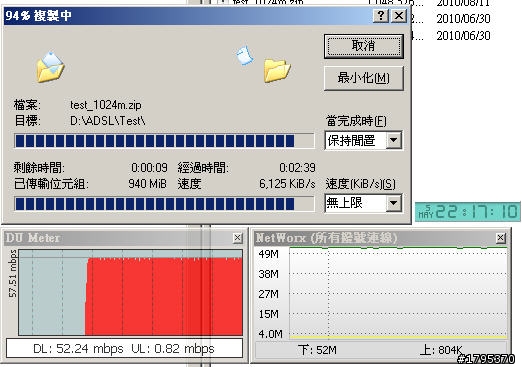Click remaining time 0:00:09
The image size is (522, 367).
(149, 168)
